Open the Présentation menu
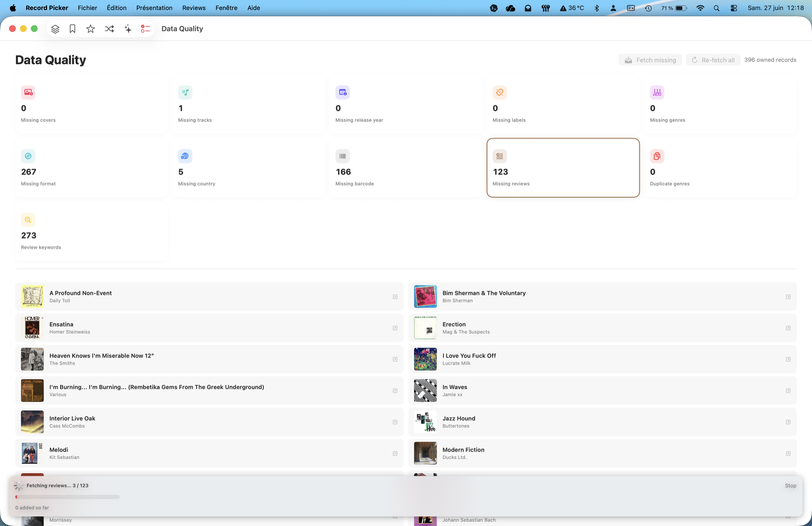Image resolution: width=812 pixels, height=526 pixels. [x=154, y=8]
